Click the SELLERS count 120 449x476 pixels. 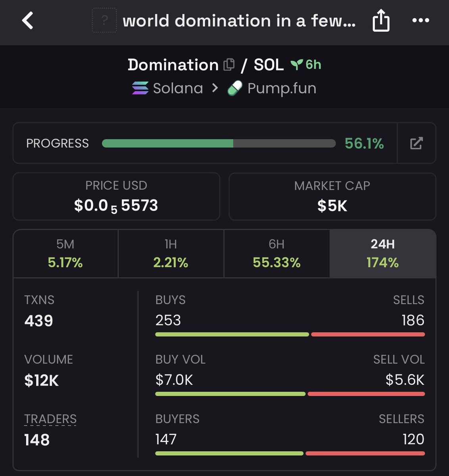click(413, 439)
